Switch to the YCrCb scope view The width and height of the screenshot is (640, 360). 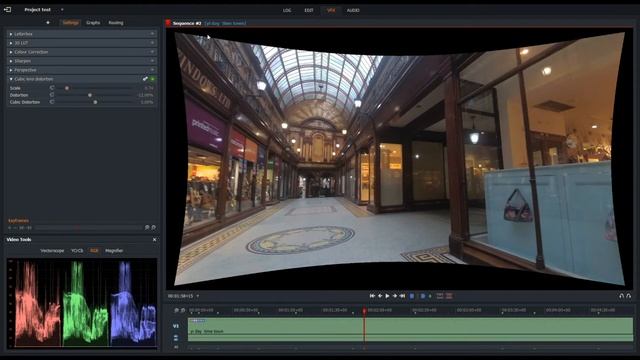tap(77, 251)
